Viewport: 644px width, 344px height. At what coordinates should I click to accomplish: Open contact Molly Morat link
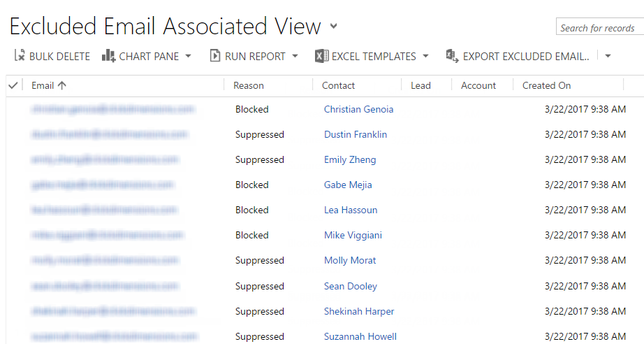coord(350,260)
